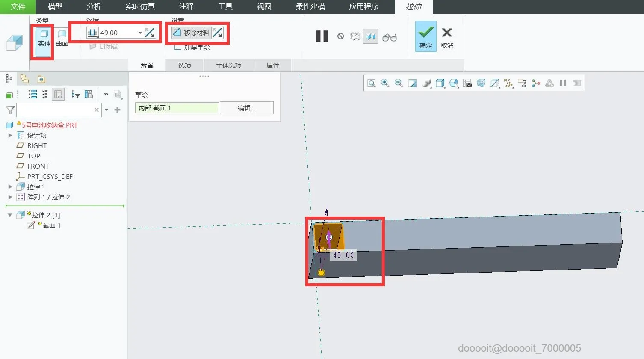Screen dimensions: 644x359
Task: Click the refit zoom icon in view toolbar
Action: [371, 83]
